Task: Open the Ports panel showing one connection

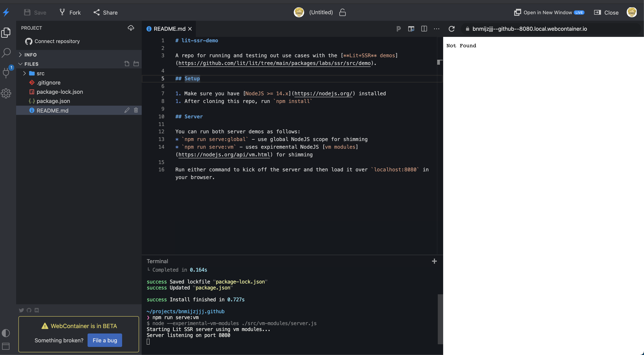Action: [6, 73]
